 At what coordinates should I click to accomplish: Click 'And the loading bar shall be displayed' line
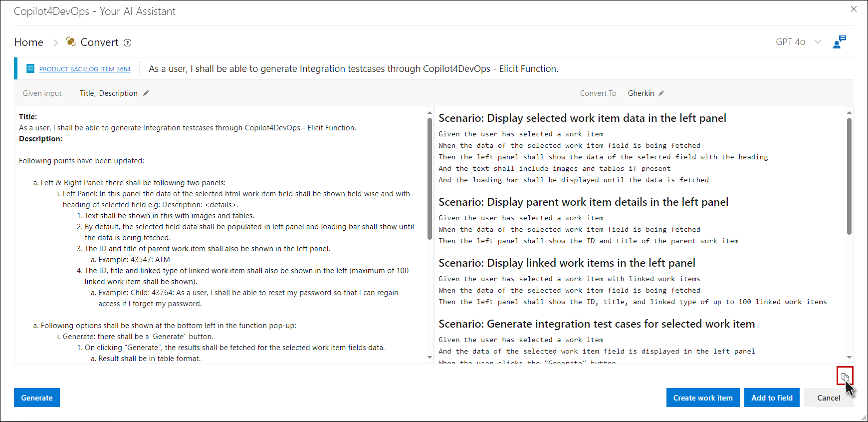coord(574,180)
